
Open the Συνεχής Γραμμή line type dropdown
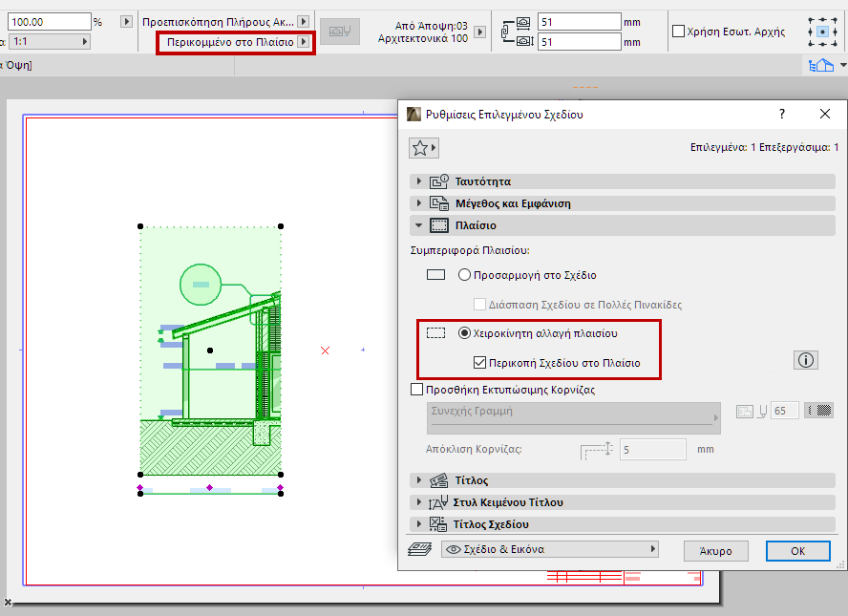(574, 418)
